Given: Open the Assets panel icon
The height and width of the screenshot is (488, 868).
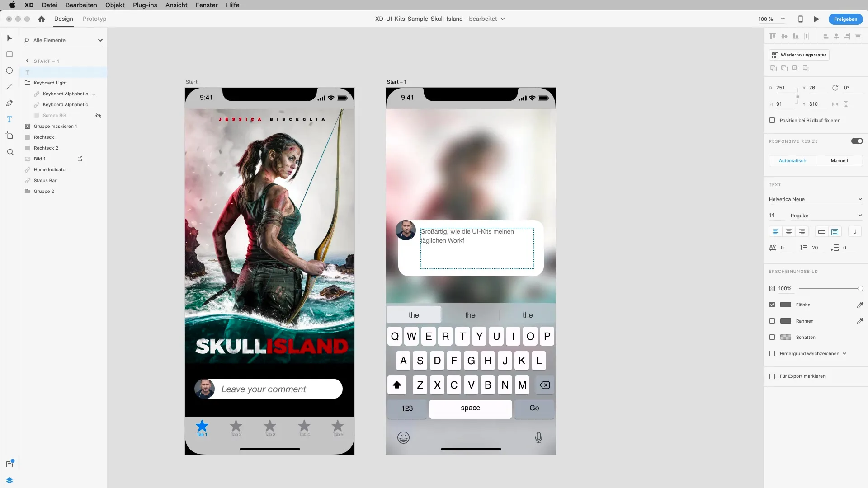Looking at the screenshot, I should tap(9, 463).
